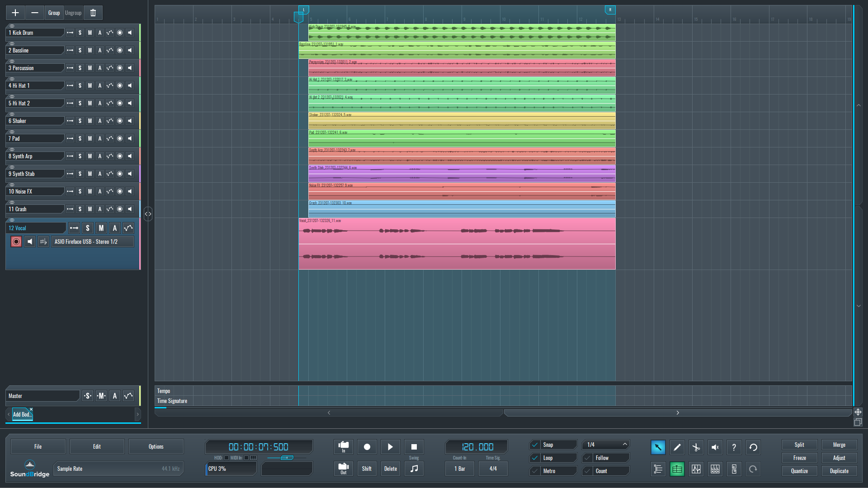Click the Quantize button
This screenshot has width=868, height=488.
tap(799, 471)
